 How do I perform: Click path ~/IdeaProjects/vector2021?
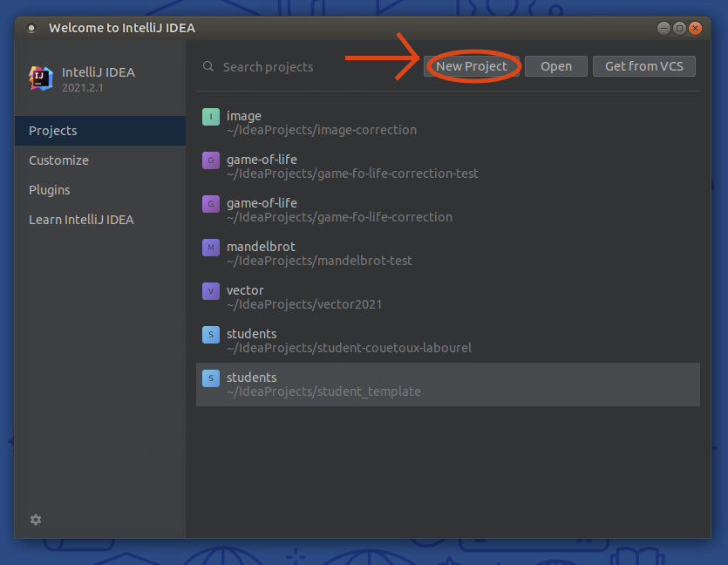304,304
